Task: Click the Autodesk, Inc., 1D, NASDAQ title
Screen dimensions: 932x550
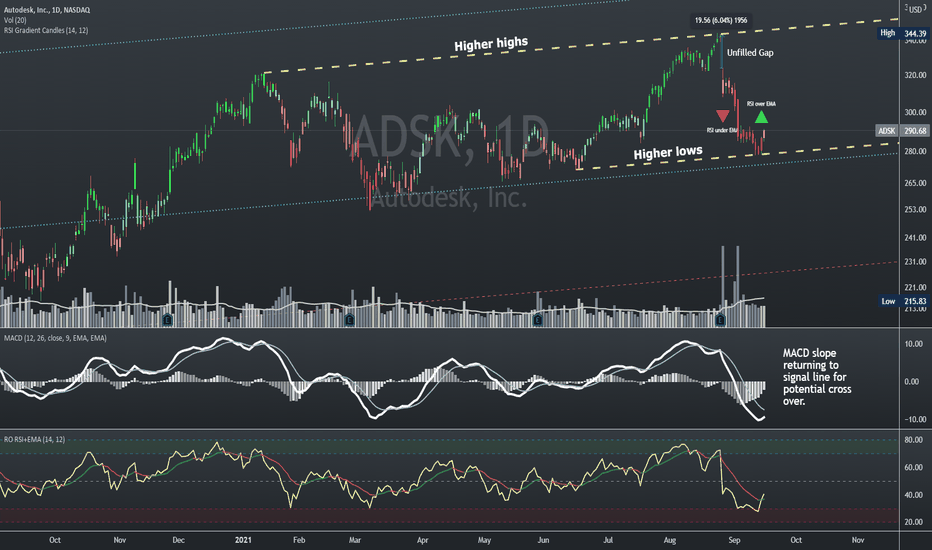Action: click(47, 10)
